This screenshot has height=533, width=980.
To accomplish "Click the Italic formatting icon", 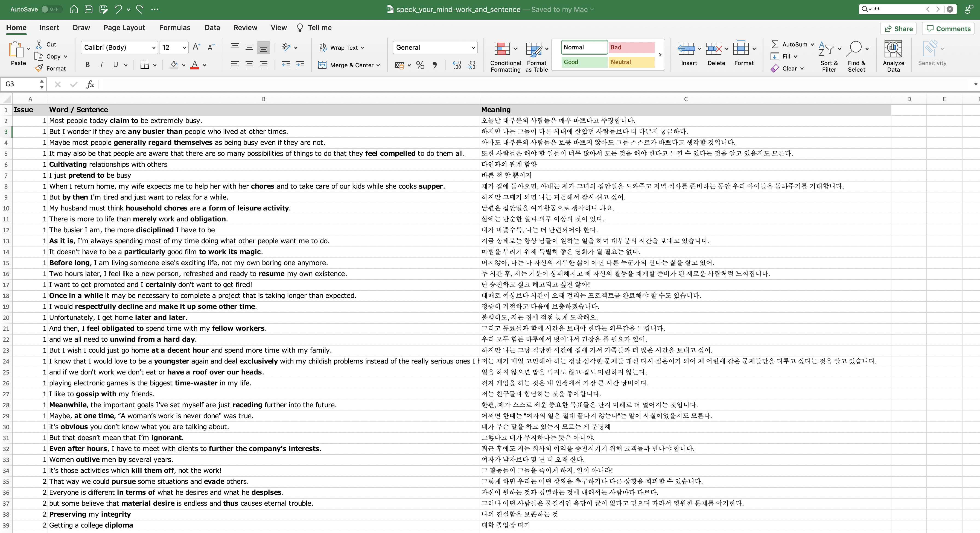I will [x=101, y=65].
